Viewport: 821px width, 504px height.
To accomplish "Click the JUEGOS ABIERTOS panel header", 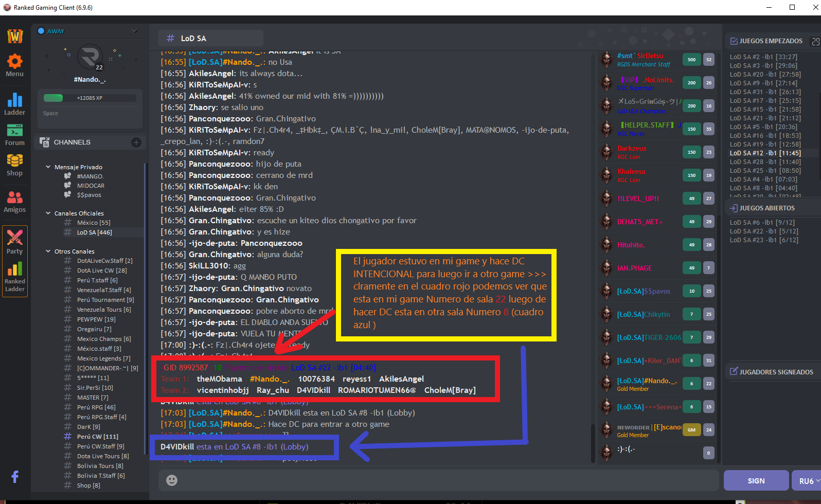I will [766, 208].
